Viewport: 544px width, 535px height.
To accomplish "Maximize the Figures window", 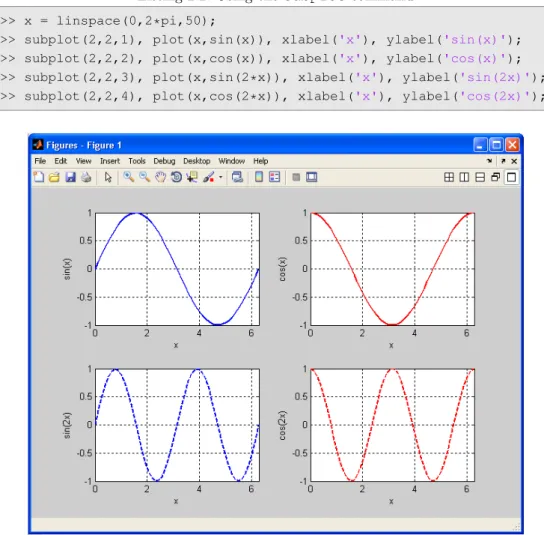I will click(x=496, y=145).
